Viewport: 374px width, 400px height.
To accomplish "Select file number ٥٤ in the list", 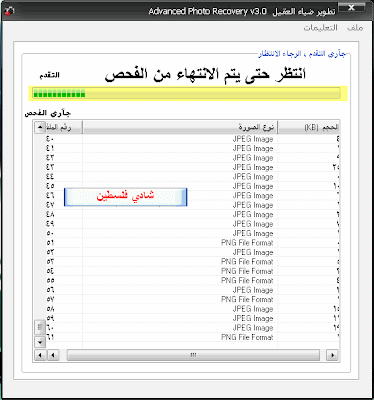I will pyautogui.click(x=50, y=271).
